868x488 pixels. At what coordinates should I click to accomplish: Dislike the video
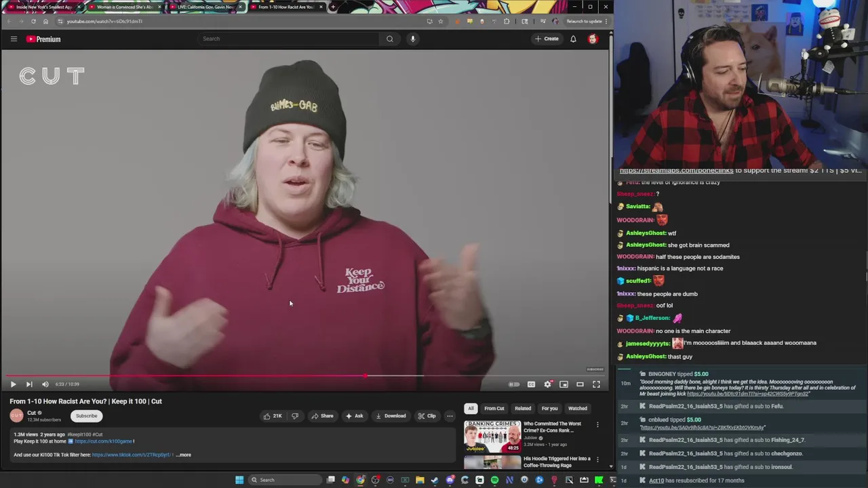click(295, 416)
